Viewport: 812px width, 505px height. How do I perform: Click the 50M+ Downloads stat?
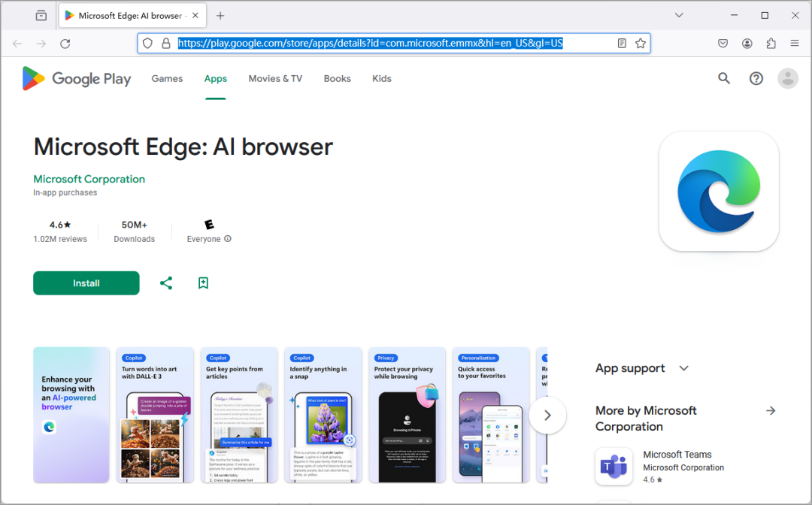click(134, 231)
